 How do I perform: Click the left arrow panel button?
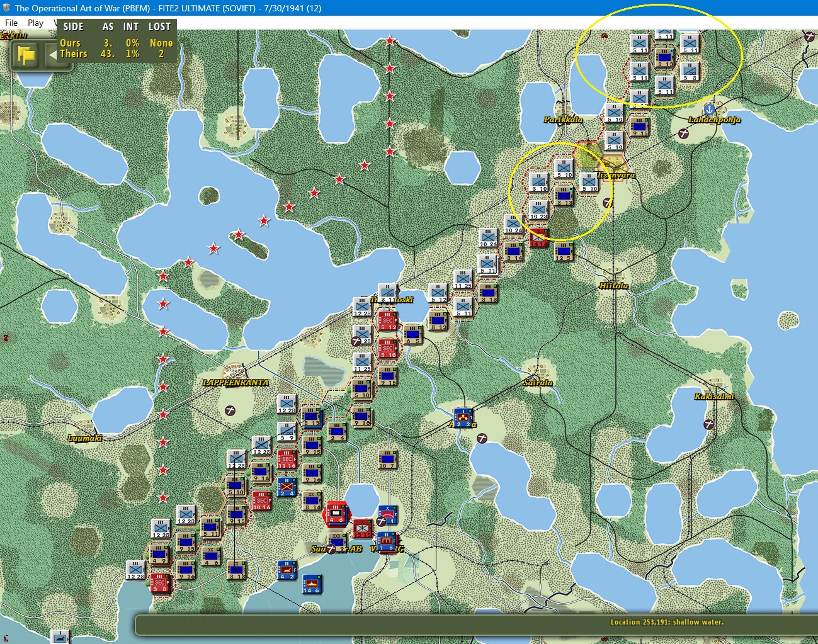point(54,55)
